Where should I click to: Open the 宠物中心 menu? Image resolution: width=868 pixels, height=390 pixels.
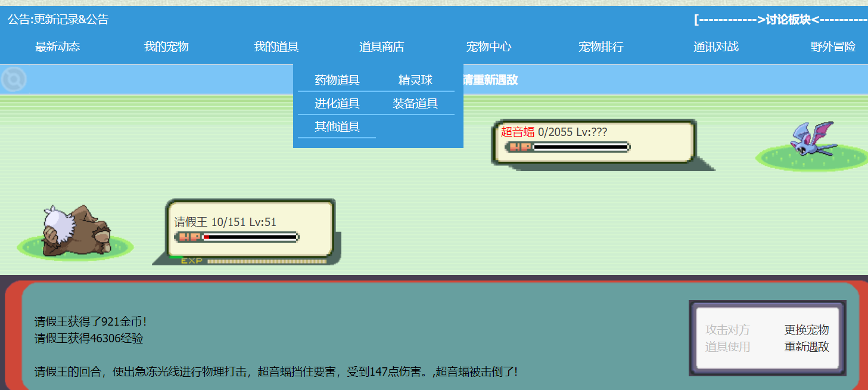(x=489, y=47)
